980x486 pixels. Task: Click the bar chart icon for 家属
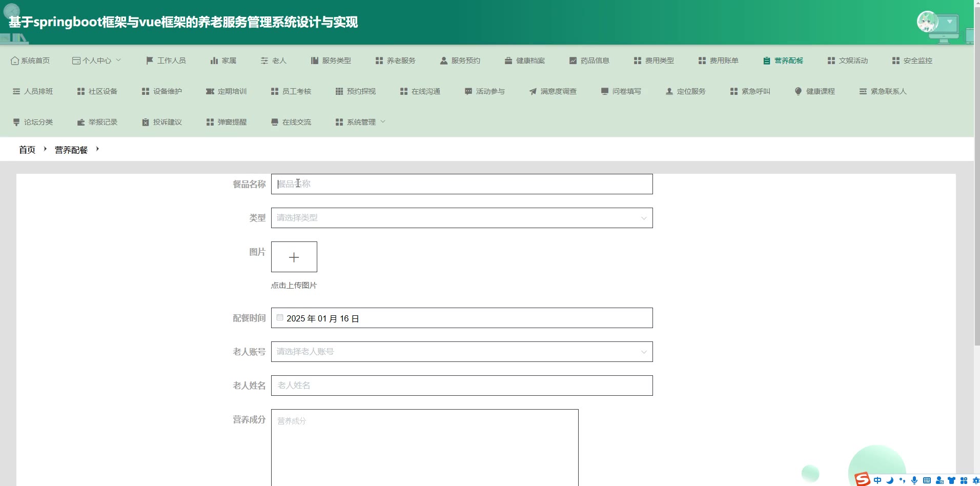coord(214,60)
